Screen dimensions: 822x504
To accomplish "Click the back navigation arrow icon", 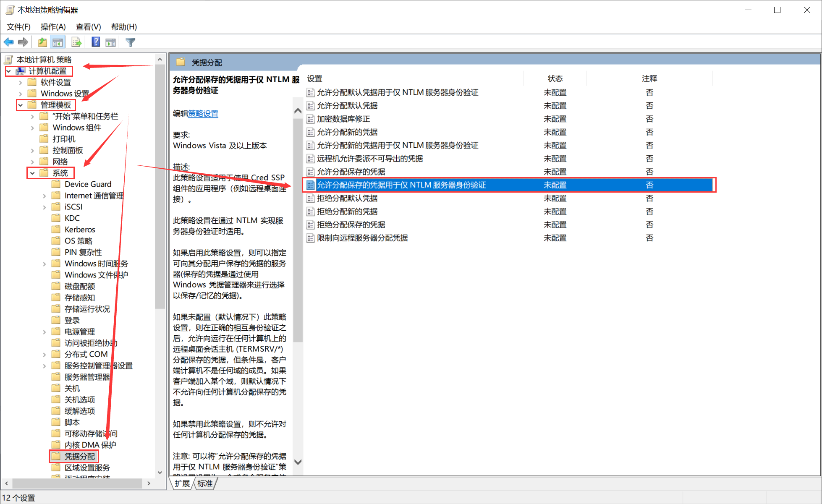I will (8, 42).
